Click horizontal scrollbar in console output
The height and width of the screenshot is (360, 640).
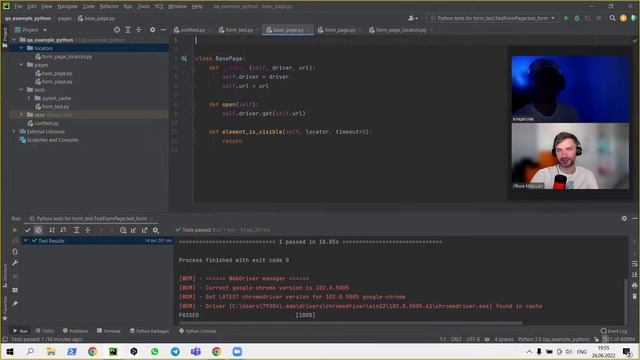(x=350, y=323)
